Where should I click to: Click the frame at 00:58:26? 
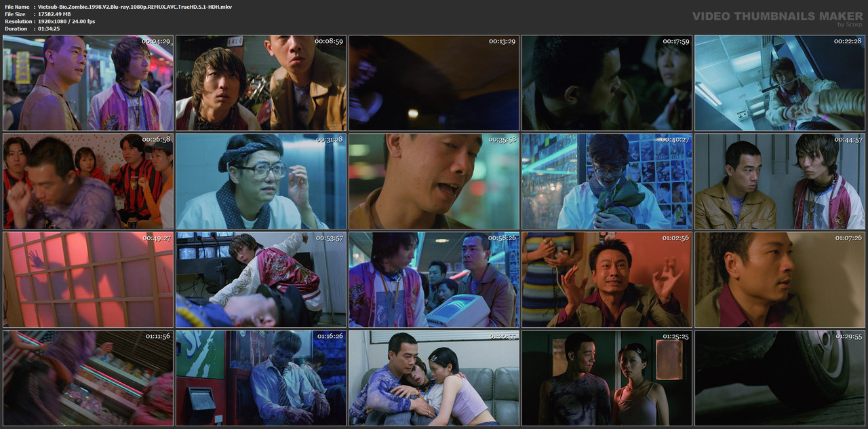(x=434, y=280)
